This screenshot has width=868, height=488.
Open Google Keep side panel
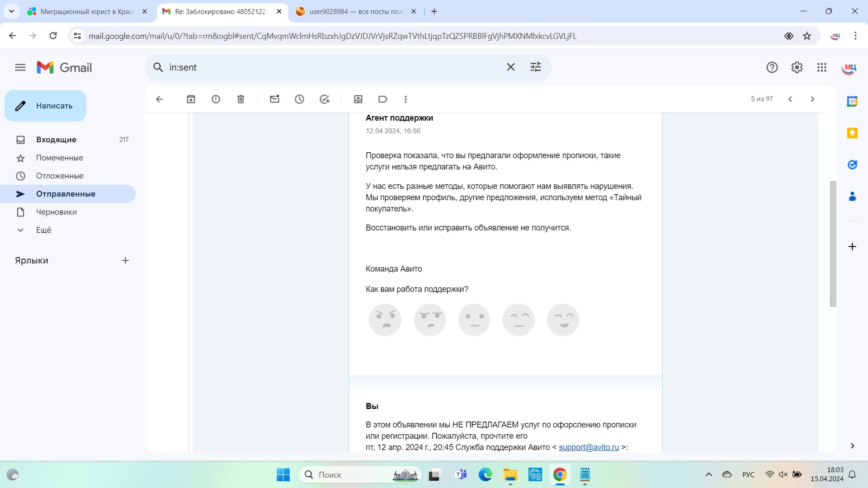tap(852, 133)
